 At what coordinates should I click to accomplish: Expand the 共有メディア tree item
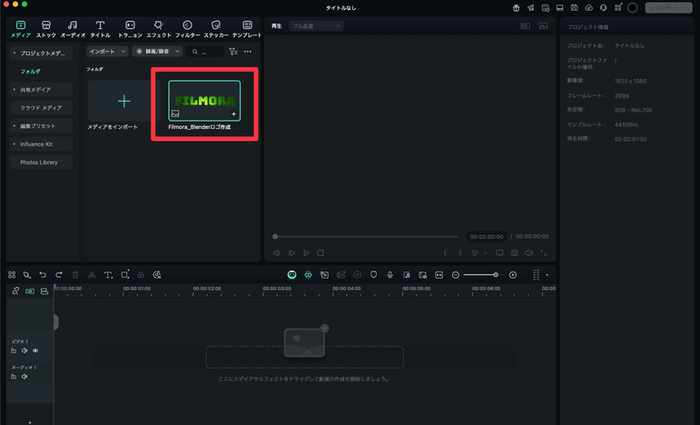(14, 90)
